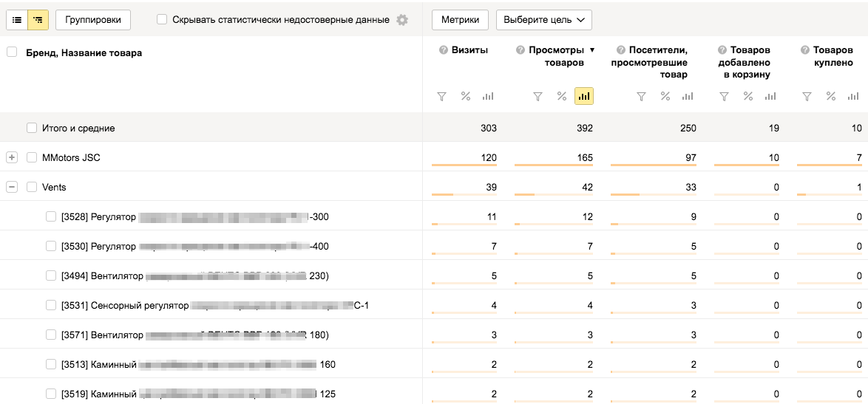868x404 pixels.
Task: Show percent values for Визиты column
Action: 466,96
